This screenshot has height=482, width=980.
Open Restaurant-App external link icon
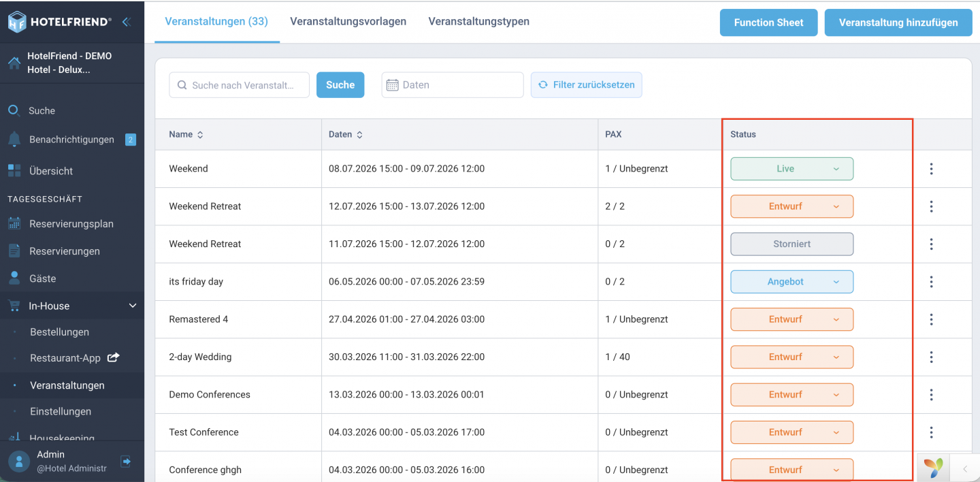(x=114, y=357)
